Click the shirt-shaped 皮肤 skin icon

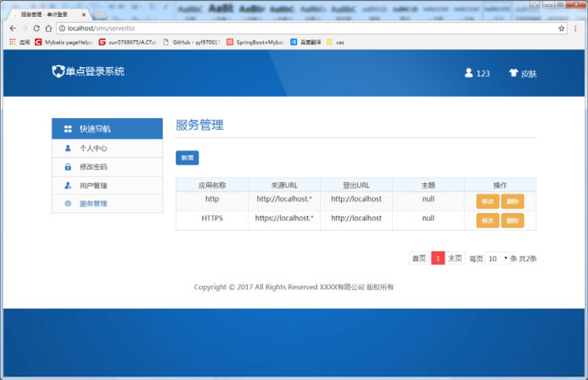click(x=513, y=73)
